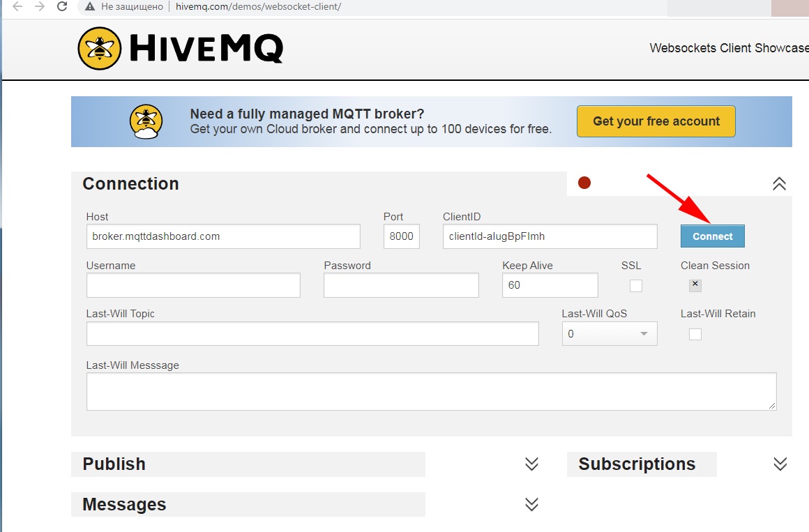Click the Password input field

(x=402, y=285)
